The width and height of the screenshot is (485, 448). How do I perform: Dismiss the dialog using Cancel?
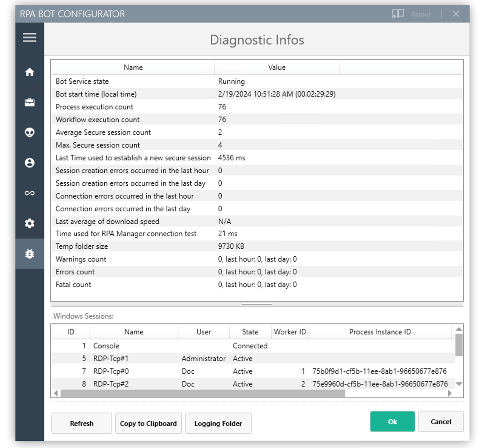point(441,421)
